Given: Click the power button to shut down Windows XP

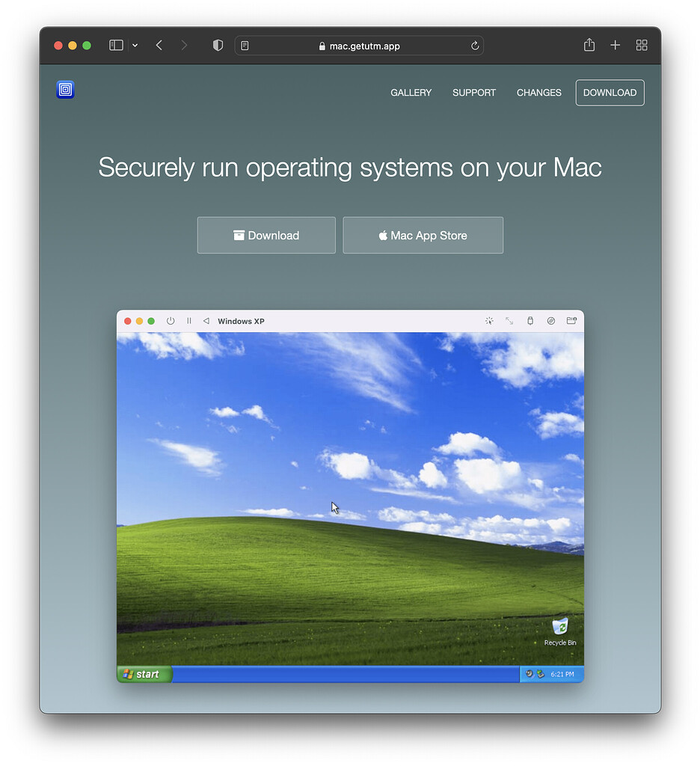Looking at the screenshot, I should (171, 321).
